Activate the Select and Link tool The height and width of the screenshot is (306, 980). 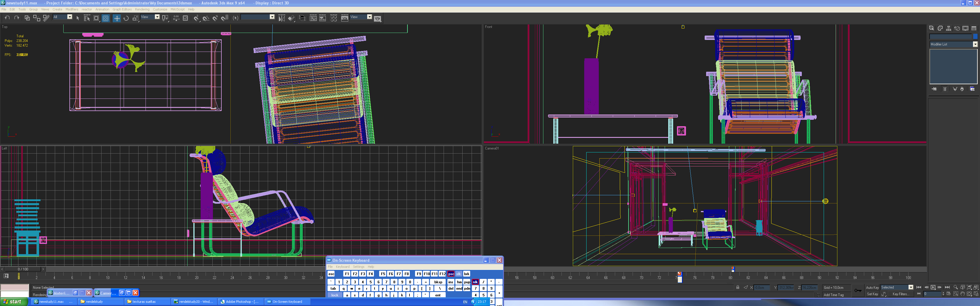(x=27, y=18)
